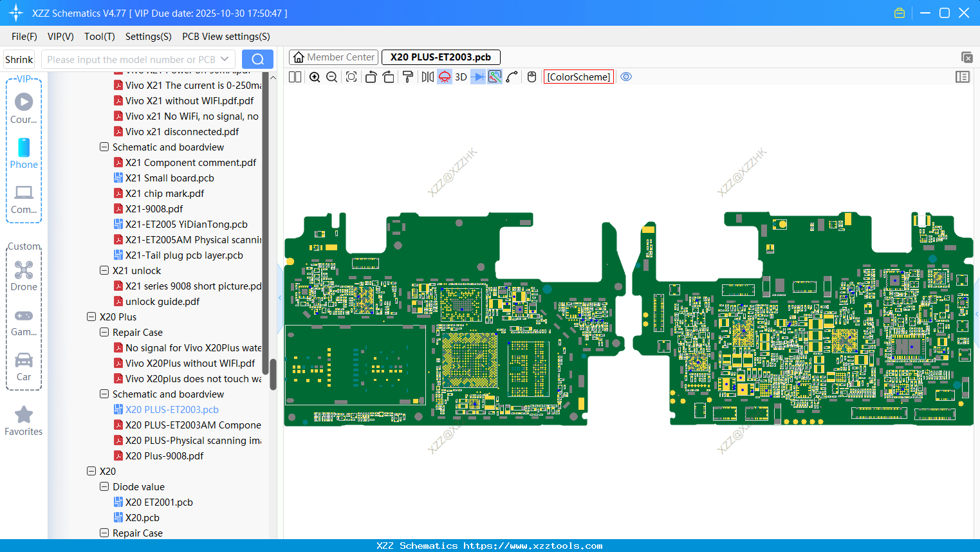
Task: Mirror the PCB view
Action: (x=427, y=77)
